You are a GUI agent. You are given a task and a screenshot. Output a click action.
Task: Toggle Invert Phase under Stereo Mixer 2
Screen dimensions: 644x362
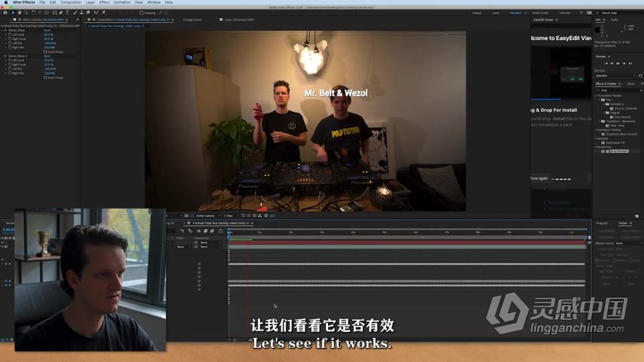point(45,77)
